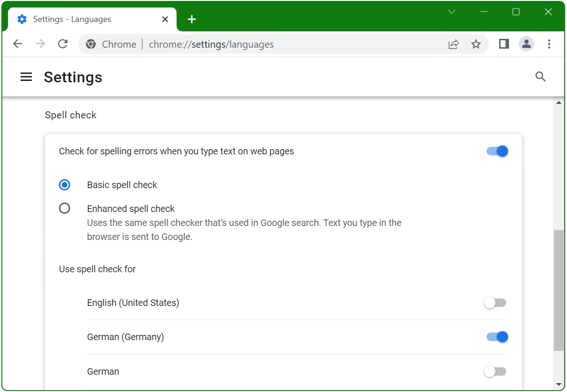Viewport: 567px width, 392px height.
Task: Click the site information icon
Action: click(90, 44)
